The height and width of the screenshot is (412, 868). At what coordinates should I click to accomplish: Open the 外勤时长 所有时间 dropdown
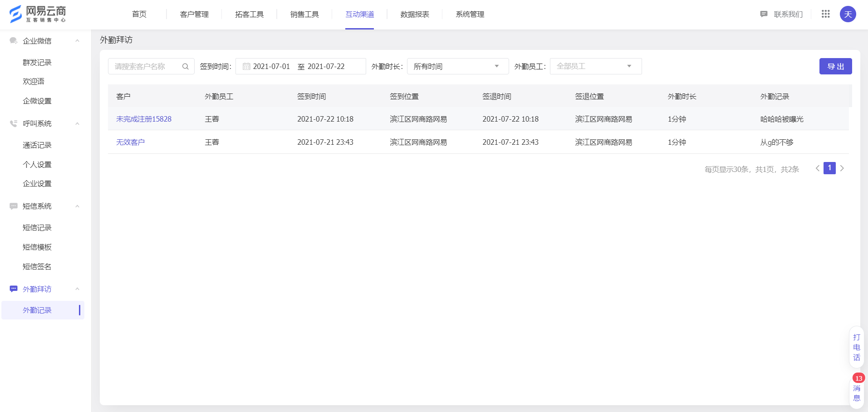(458, 66)
